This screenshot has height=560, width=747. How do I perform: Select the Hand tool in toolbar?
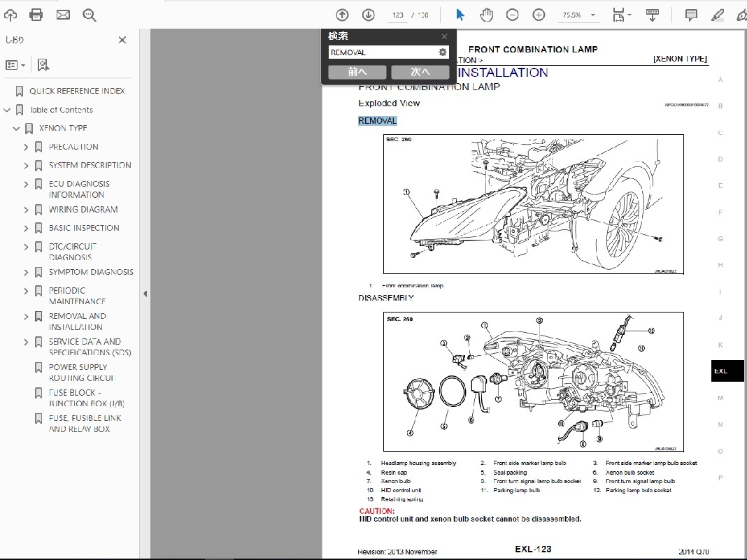[x=486, y=14]
